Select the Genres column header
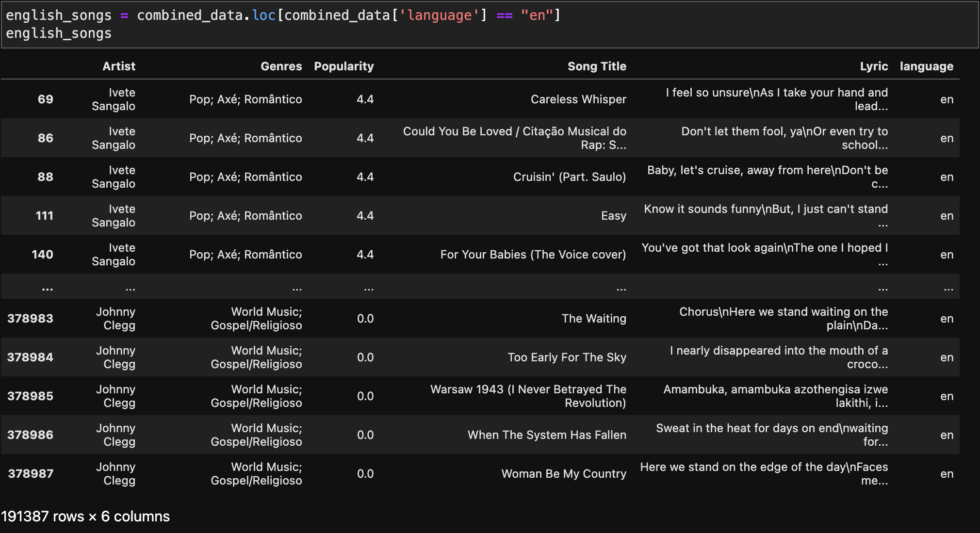Image resolution: width=980 pixels, height=533 pixels. click(281, 66)
